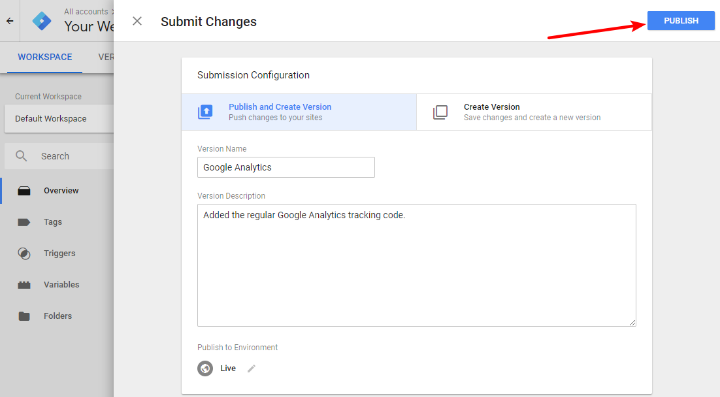
Task: Click the Variables brick icon
Action: click(24, 285)
